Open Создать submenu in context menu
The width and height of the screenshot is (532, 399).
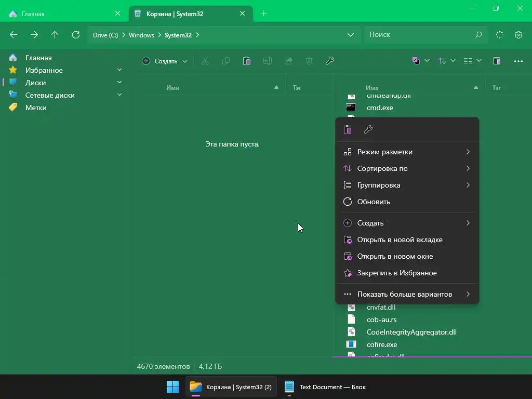coord(407,223)
